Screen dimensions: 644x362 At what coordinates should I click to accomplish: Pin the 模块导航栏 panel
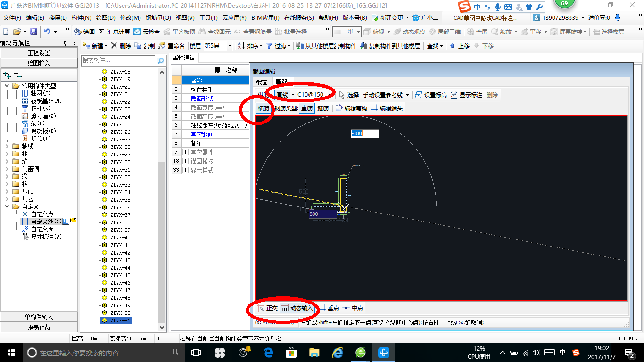point(65,43)
